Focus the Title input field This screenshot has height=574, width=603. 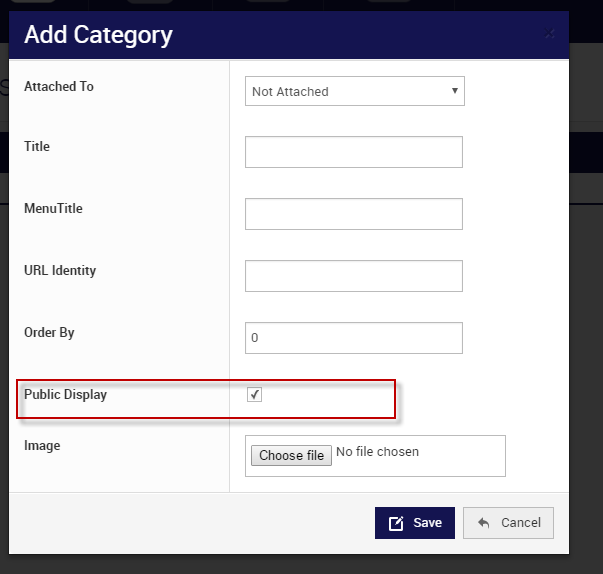pyautogui.click(x=354, y=152)
